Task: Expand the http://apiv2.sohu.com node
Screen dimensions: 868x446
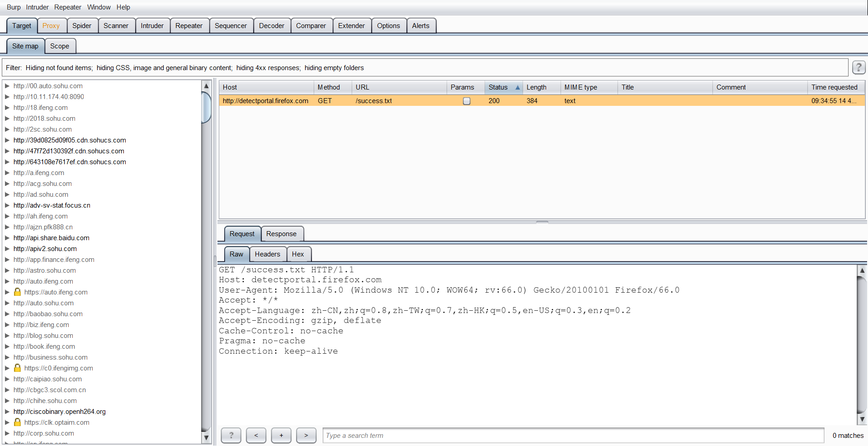Action: [x=7, y=249]
